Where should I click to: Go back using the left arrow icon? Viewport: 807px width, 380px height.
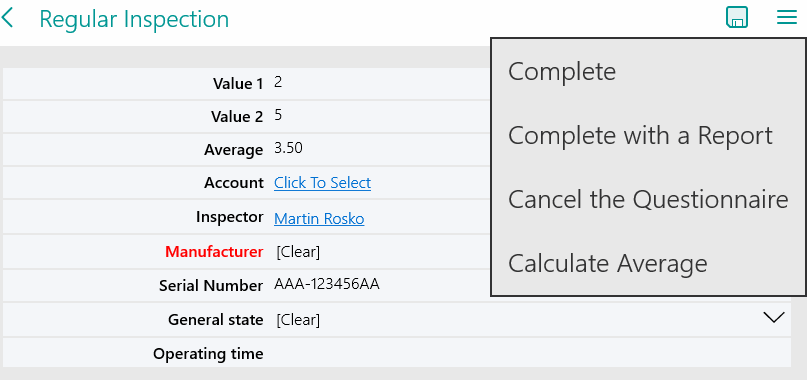(x=7, y=19)
